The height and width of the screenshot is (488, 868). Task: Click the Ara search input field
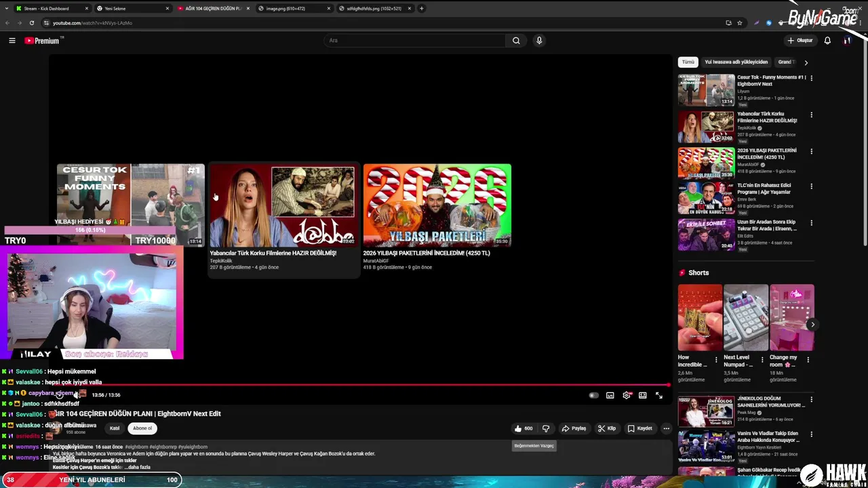pyautogui.click(x=415, y=41)
